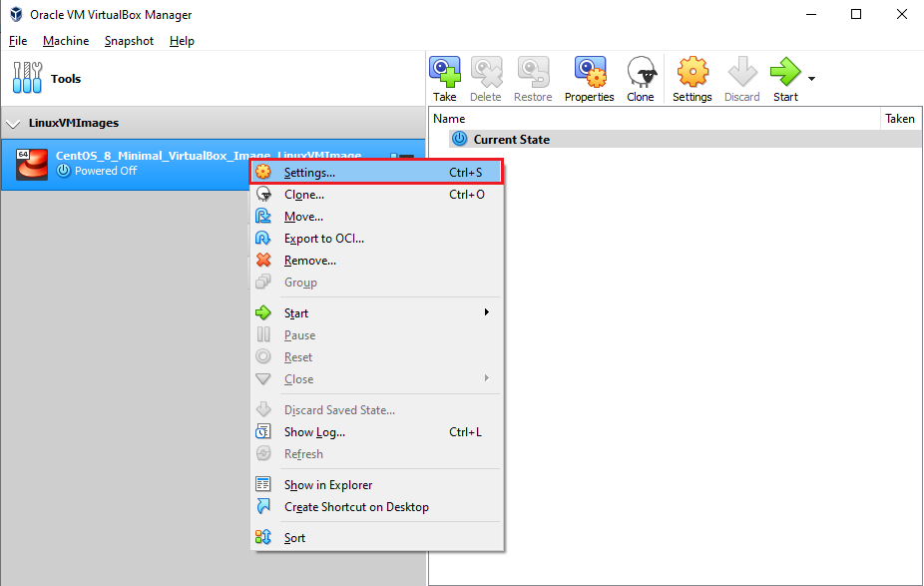
Task: Click the Restore snapshot toolbar icon
Action: point(533,80)
